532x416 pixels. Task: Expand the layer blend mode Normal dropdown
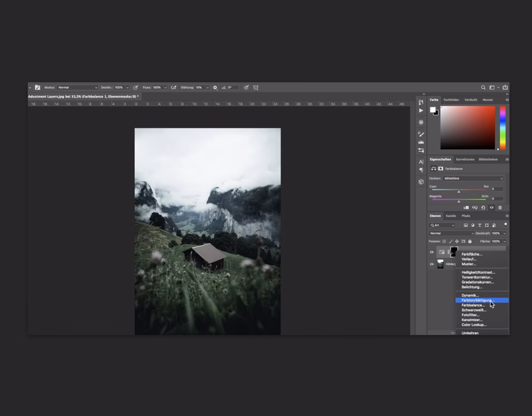451,233
